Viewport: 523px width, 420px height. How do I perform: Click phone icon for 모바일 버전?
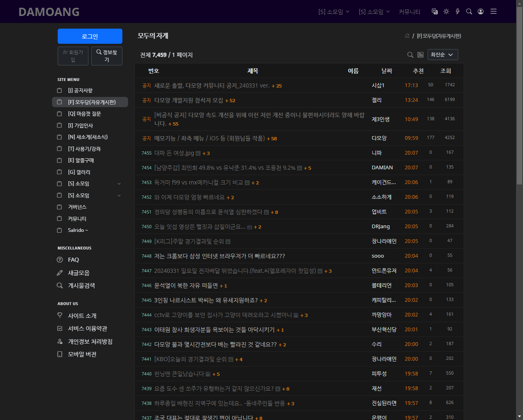pyautogui.click(x=60, y=354)
